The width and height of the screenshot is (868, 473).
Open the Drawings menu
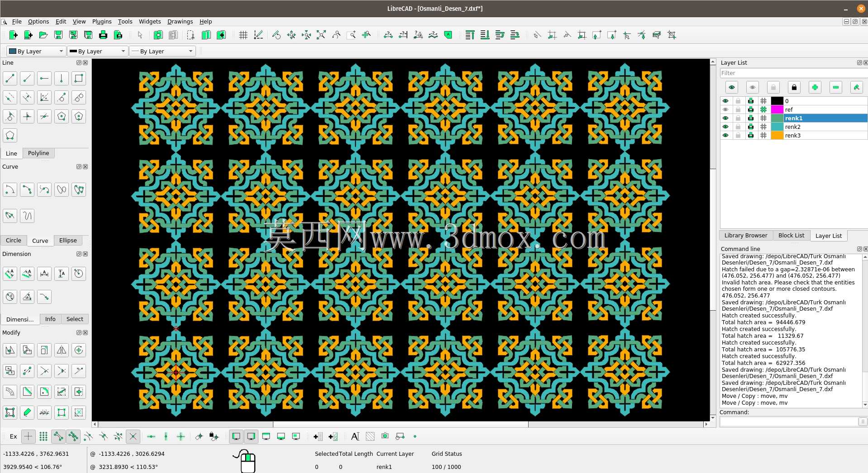[x=180, y=21]
